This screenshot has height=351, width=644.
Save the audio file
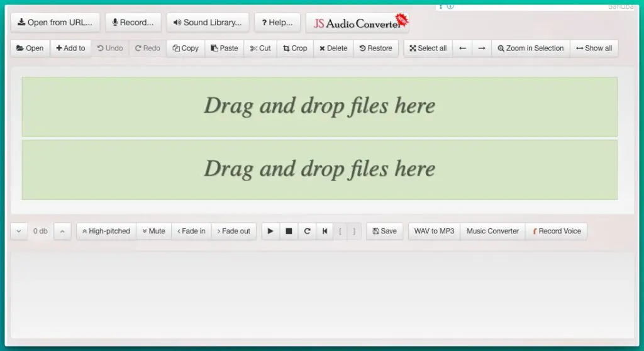click(384, 231)
